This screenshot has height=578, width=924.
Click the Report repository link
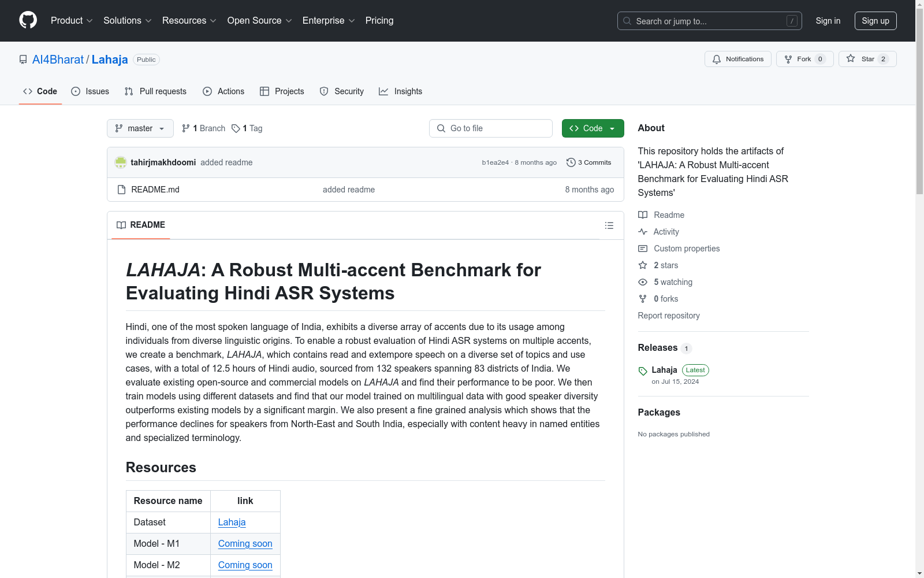pyautogui.click(x=669, y=316)
